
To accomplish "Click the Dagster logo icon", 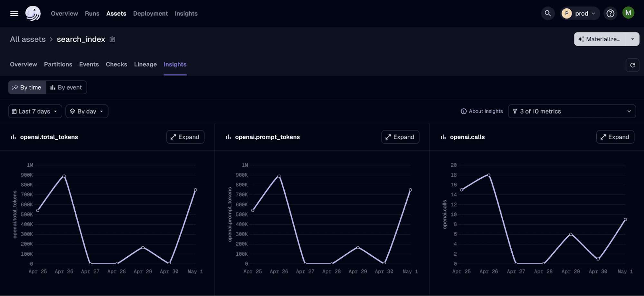I will (33, 14).
